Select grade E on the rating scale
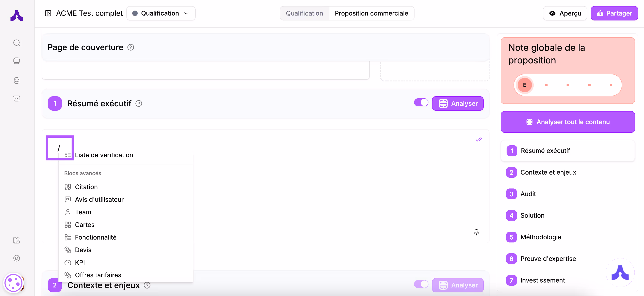The height and width of the screenshot is (296, 644). (x=525, y=85)
